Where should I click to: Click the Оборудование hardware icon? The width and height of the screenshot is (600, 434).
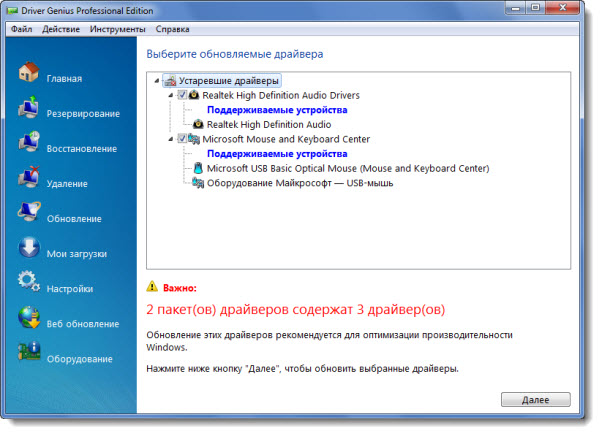click(29, 352)
